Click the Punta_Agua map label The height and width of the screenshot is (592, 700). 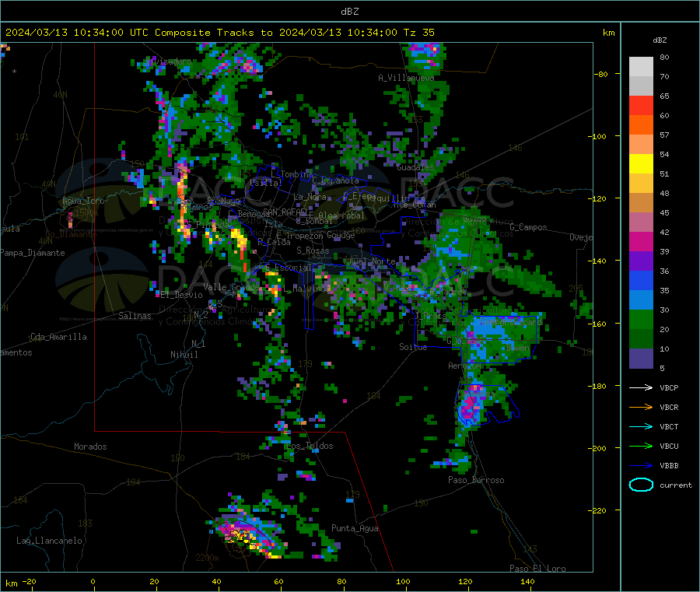355,529
